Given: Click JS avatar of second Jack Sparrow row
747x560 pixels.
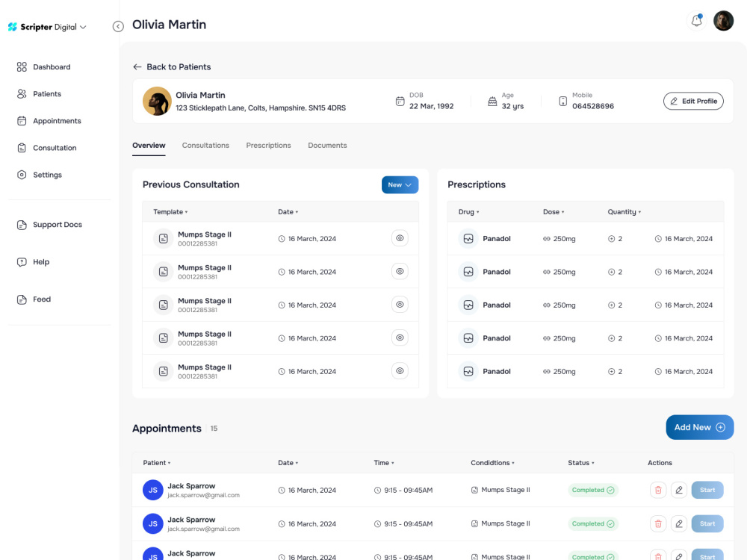Looking at the screenshot, I should point(153,524).
